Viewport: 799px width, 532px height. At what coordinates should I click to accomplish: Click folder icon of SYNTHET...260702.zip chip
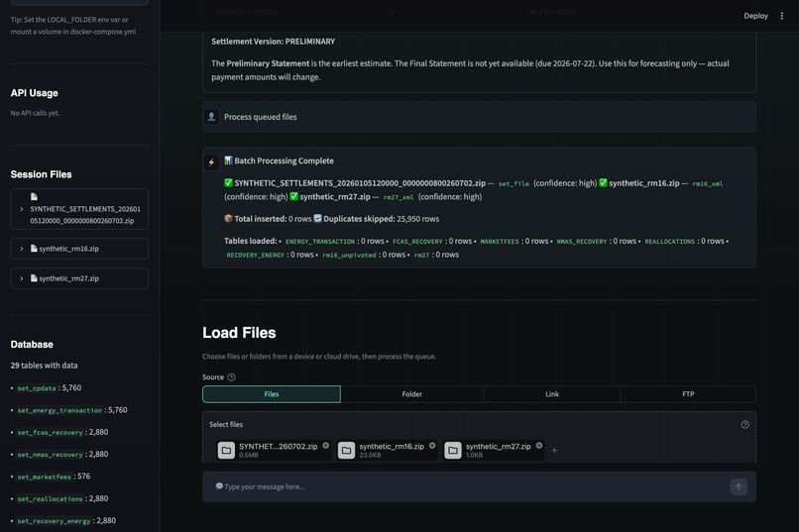pyautogui.click(x=226, y=450)
